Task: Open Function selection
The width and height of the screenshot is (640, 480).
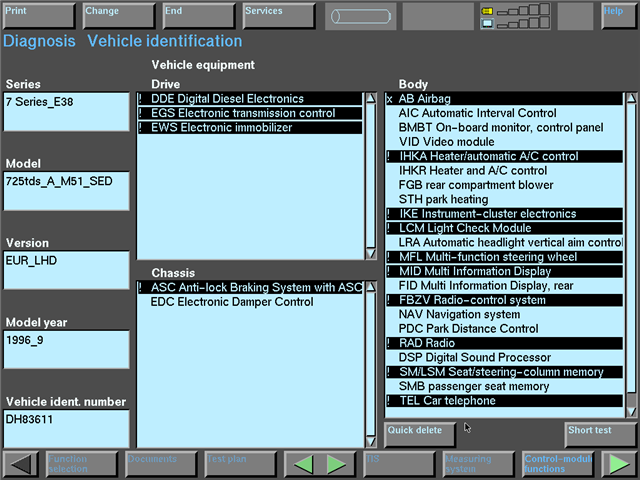Action: click(x=82, y=464)
